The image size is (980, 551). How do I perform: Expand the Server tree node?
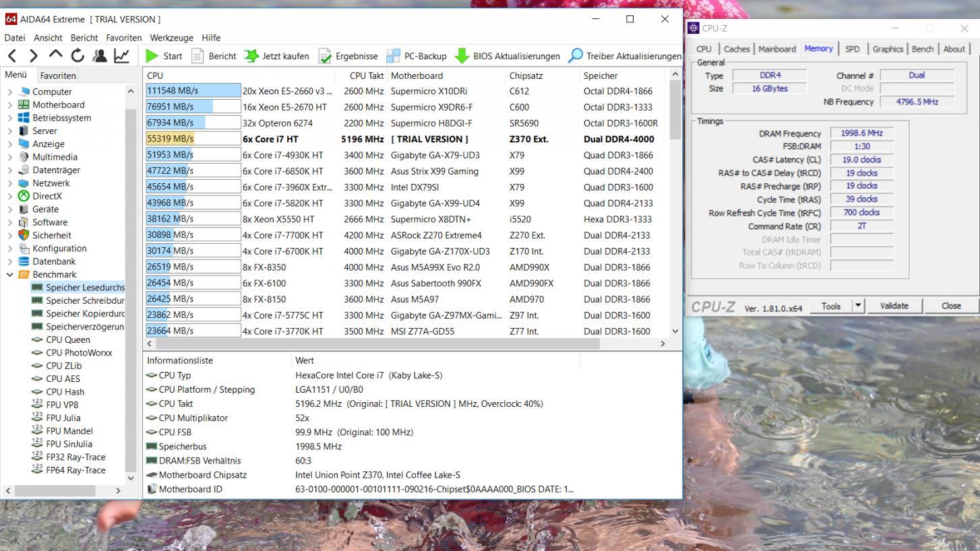click(10, 131)
